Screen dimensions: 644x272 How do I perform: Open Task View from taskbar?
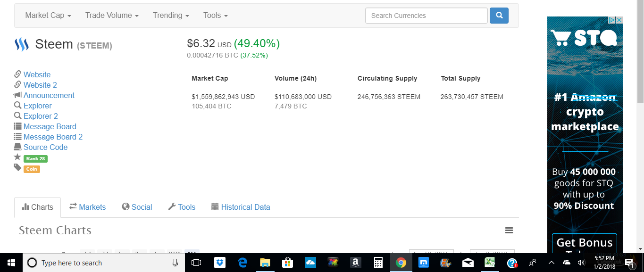pos(197,263)
